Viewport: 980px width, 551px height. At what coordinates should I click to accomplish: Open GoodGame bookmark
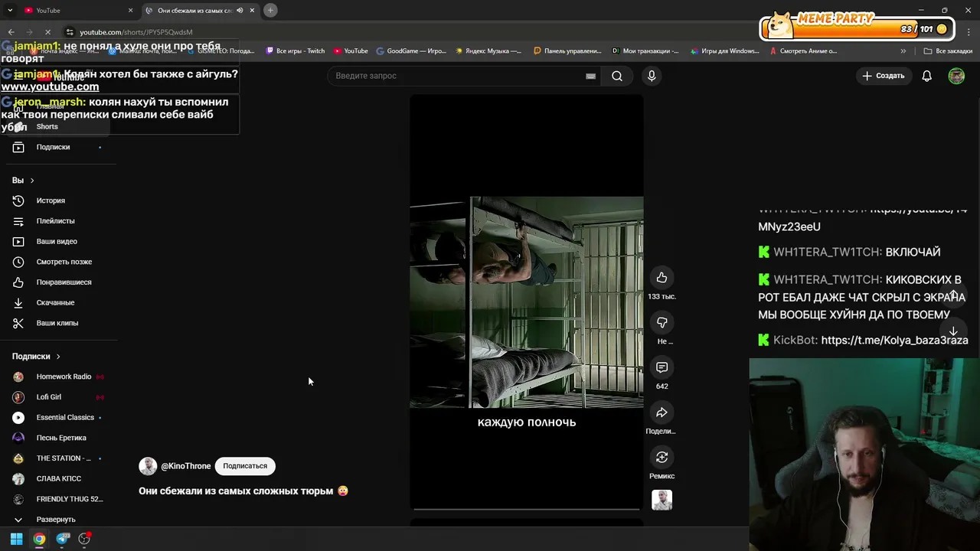411,51
